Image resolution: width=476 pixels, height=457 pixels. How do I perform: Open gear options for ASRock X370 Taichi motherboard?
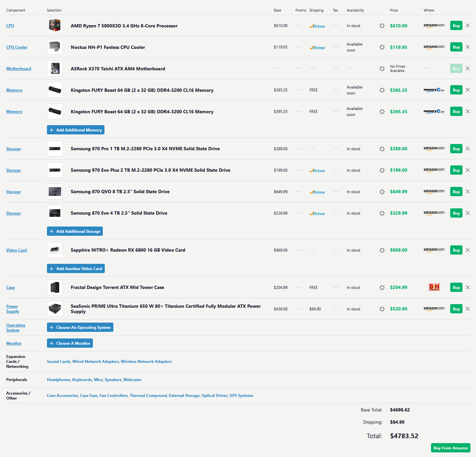[x=382, y=69]
